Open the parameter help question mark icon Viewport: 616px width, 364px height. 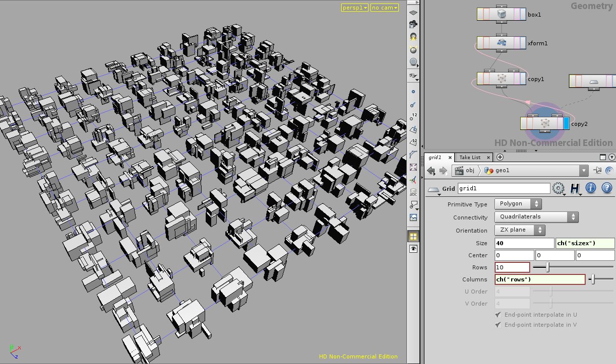(606, 188)
